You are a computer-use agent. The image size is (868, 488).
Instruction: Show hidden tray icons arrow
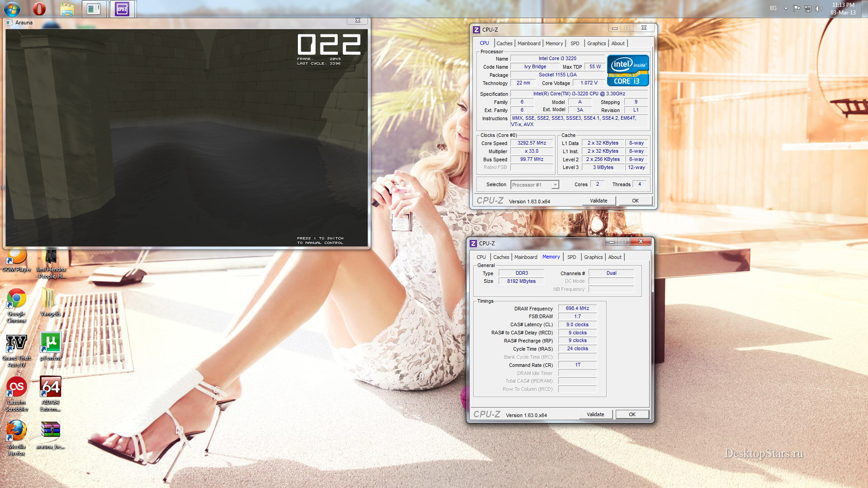tap(786, 9)
